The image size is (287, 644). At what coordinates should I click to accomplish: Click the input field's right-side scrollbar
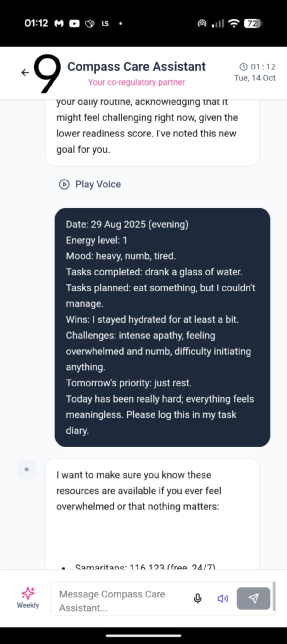[274, 596]
